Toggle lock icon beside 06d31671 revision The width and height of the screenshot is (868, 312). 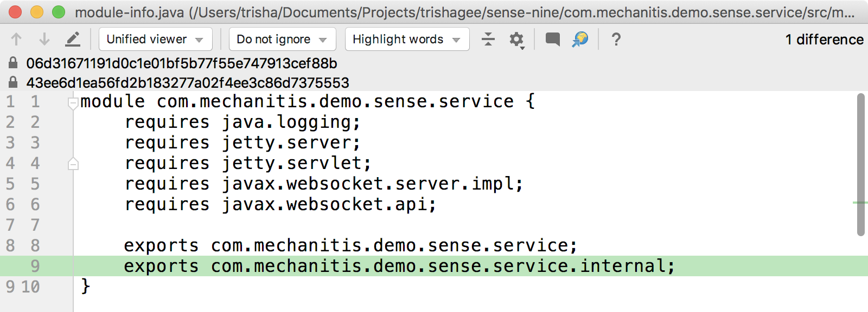click(13, 63)
